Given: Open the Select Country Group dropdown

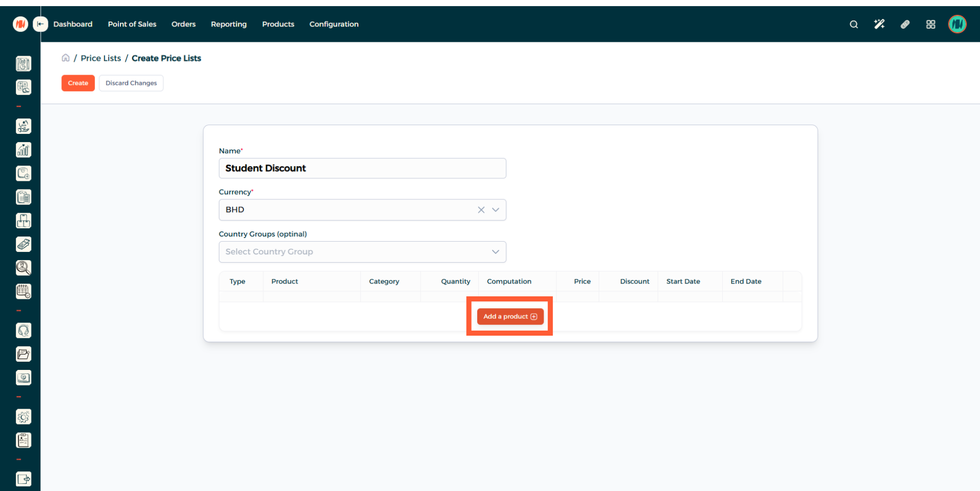Looking at the screenshot, I should [362, 252].
